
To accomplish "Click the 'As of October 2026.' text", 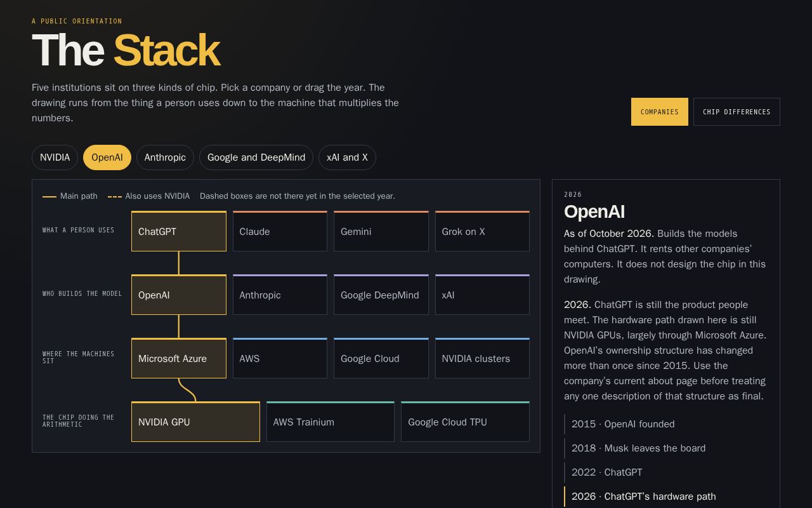I will pos(609,234).
